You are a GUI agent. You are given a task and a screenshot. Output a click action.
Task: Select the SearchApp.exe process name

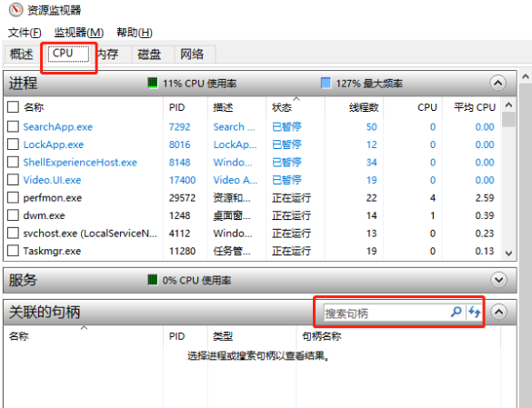57,127
